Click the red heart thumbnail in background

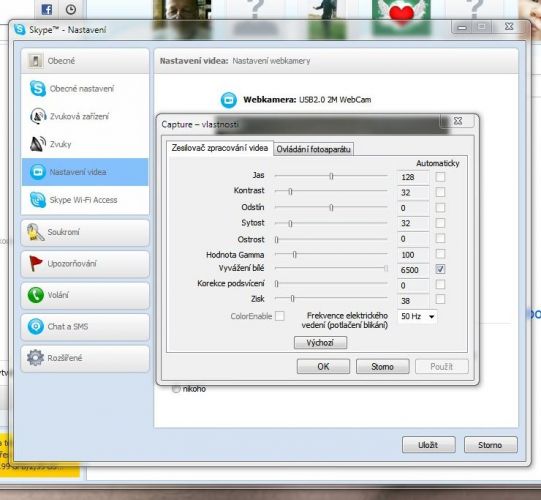coord(401,16)
